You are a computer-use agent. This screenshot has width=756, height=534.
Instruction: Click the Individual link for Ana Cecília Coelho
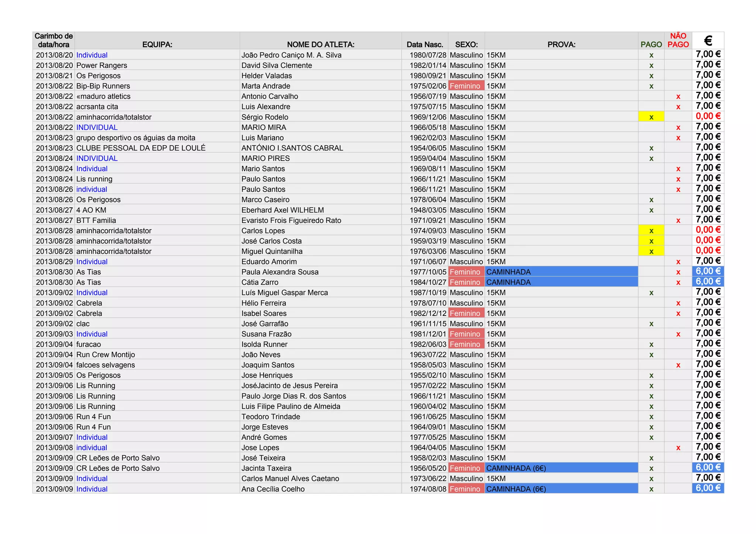coord(92,489)
